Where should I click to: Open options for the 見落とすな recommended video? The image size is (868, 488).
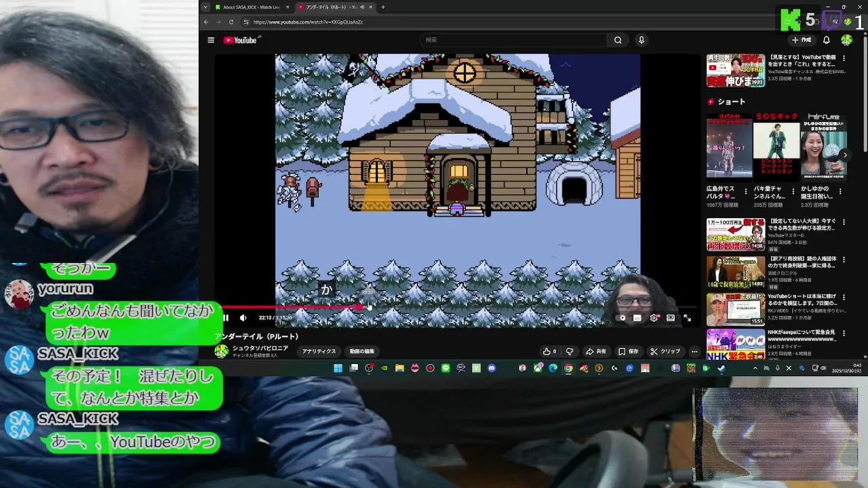coord(844,58)
